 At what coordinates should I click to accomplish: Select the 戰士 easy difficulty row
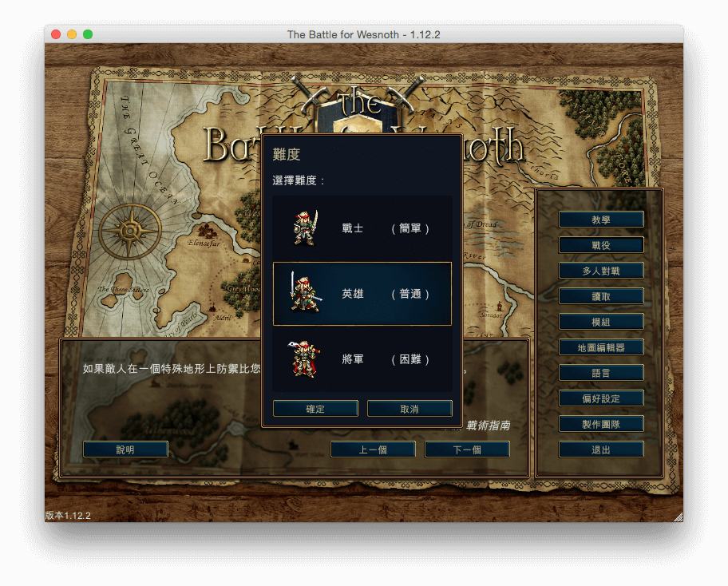coord(362,228)
